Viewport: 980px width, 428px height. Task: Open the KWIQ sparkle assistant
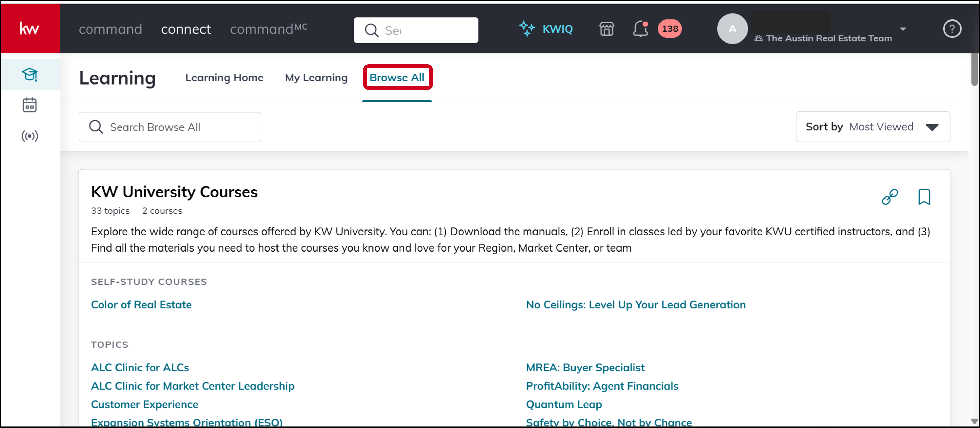pos(546,29)
